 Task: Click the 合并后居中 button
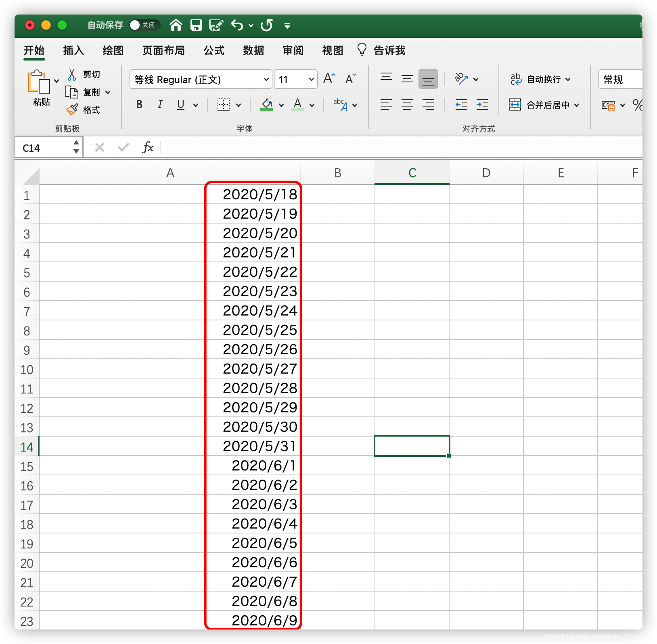(539, 105)
